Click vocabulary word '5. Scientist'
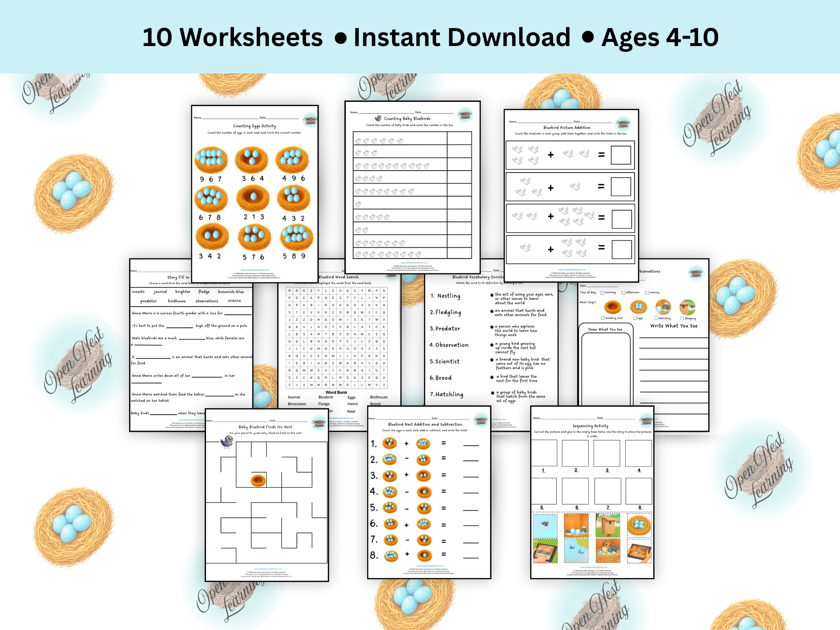This screenshot has height=630, width=840. tap(445, 362)
